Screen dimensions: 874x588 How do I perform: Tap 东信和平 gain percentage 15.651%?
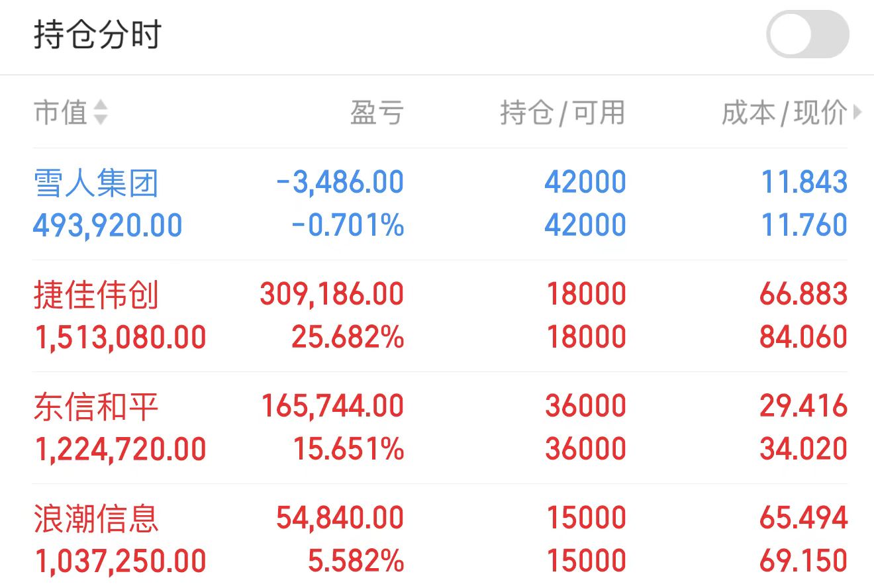349,450
